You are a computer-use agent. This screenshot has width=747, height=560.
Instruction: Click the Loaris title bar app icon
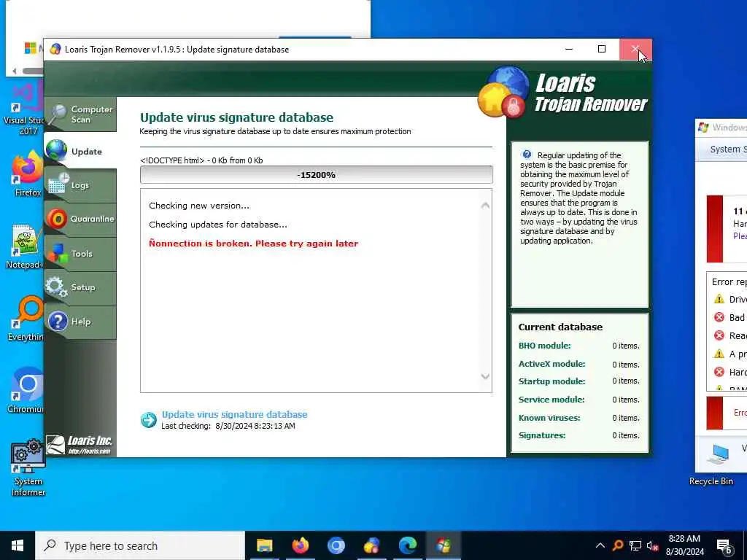[x=55, y=49]
